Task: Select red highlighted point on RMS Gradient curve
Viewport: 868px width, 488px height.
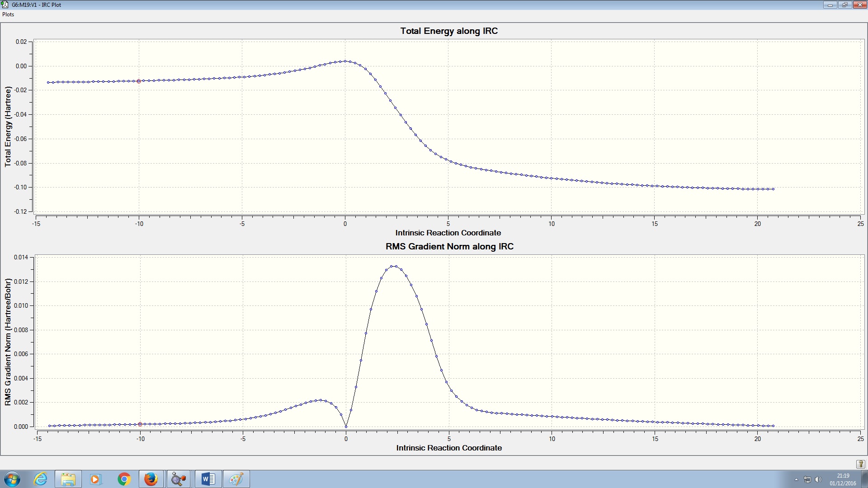Action: 140,424
